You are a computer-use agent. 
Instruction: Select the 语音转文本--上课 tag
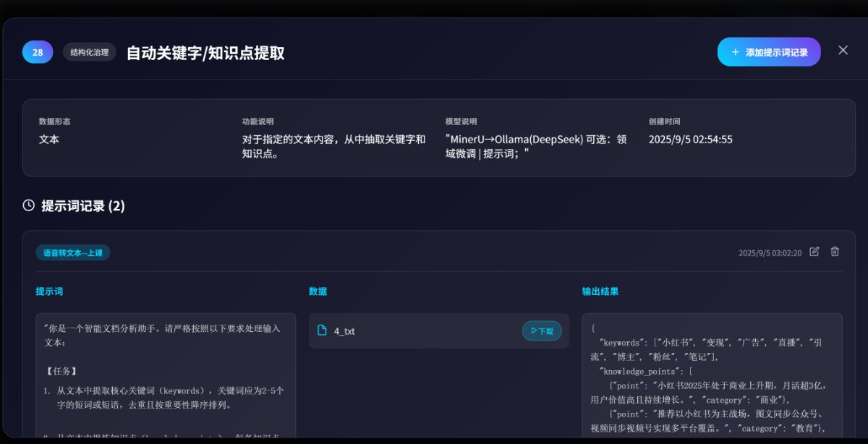coord(72,252)
